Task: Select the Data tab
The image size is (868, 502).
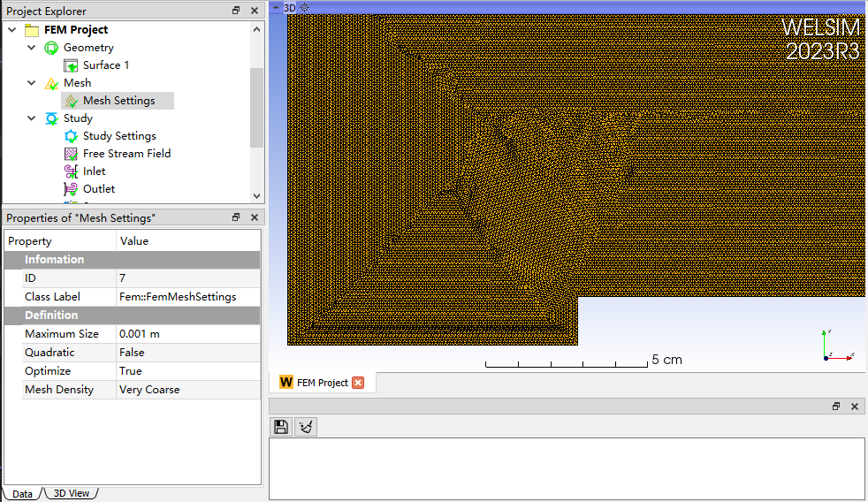Action: pos(22,493)
